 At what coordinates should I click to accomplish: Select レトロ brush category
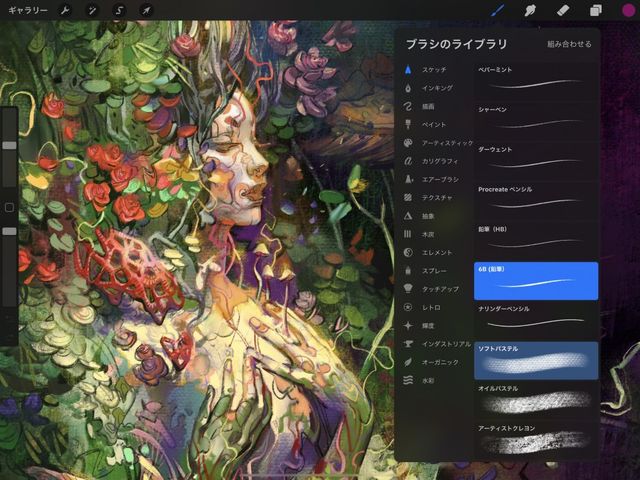coord(431,307)
